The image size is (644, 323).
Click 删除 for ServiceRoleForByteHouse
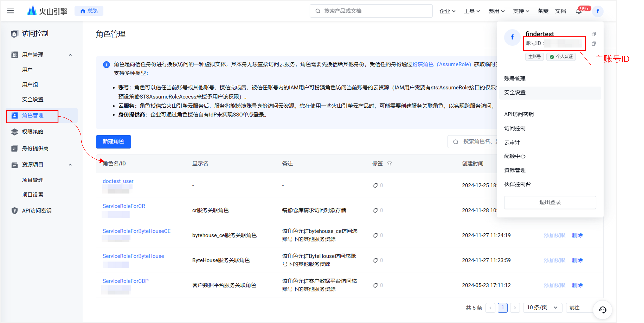pyautogui.click(x=577, y=260)
